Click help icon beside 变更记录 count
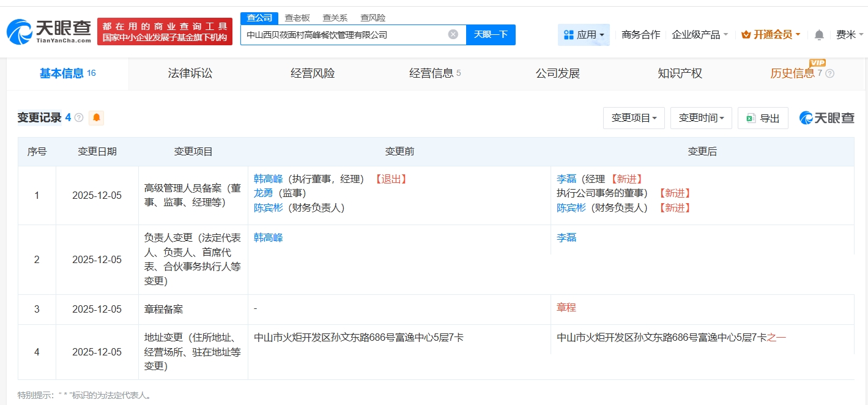Viewport: 868px width, 405px height. (79, 117)
